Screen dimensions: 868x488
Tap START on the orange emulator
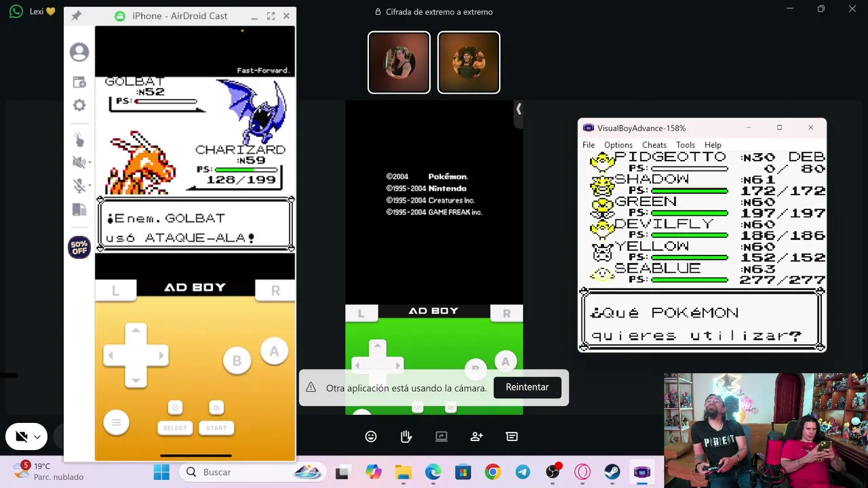click(216, 428)
